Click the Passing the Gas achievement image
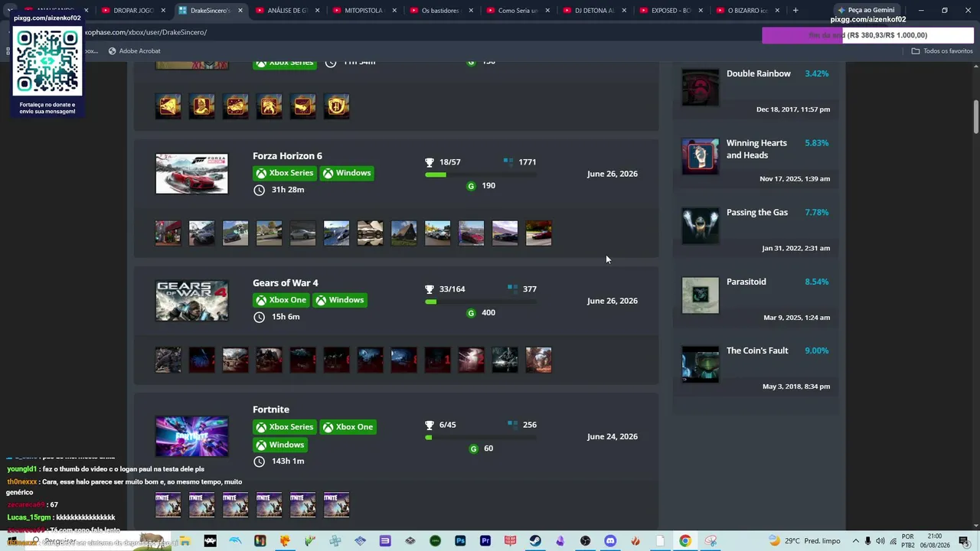Viewport: 980px width, 551px height. tap(701, 226)
